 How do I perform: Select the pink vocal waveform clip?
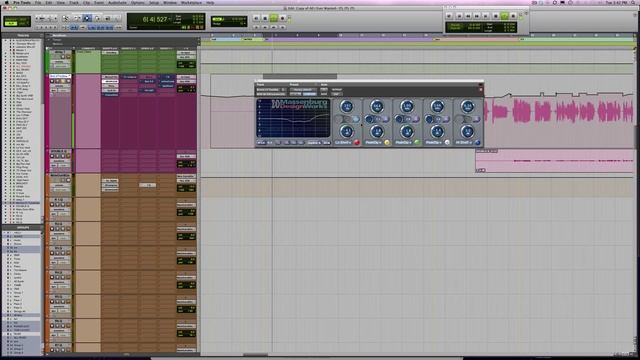(558, 111)
